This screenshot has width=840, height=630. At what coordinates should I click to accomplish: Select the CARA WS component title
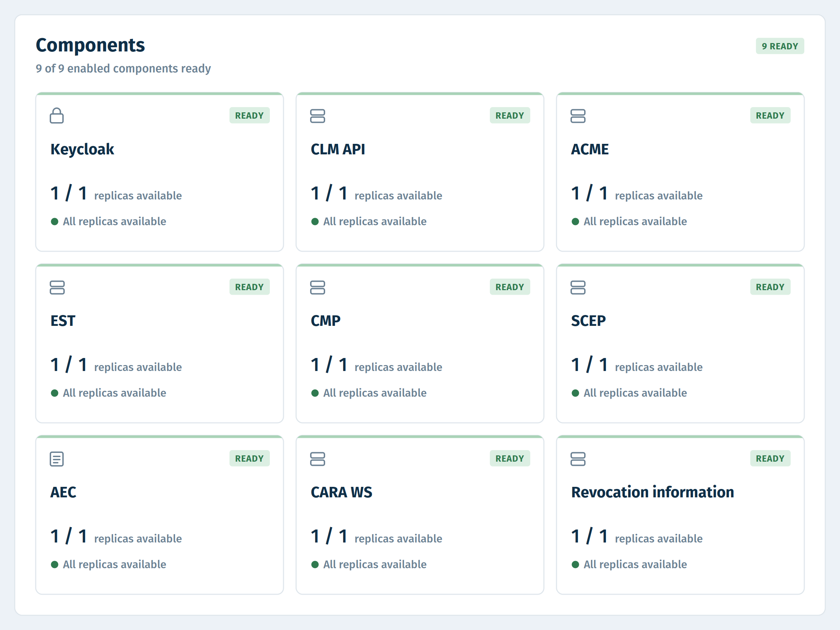tap(341, 492)
